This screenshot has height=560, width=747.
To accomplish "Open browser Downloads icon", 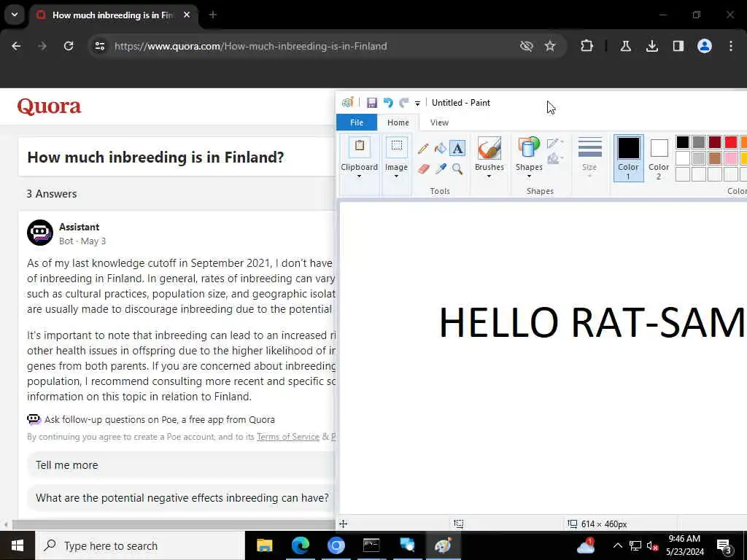I will 651,46.
